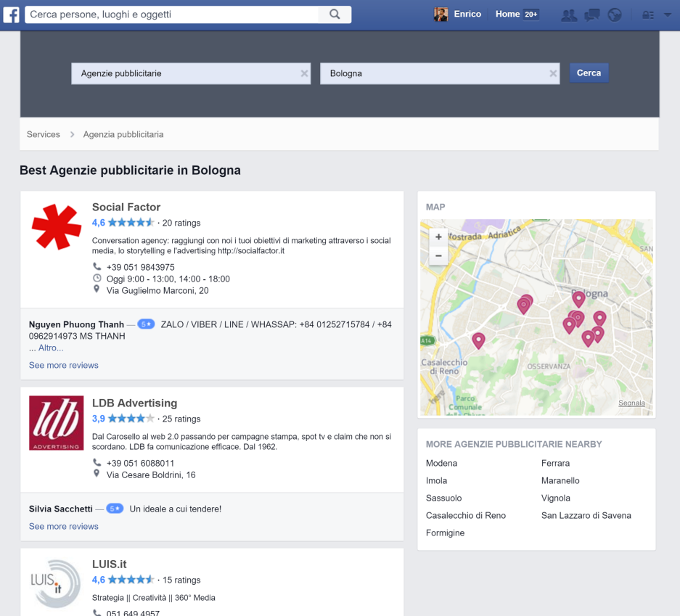
Task: Select Formigine nearby agencies
Action: click(445, 533)
